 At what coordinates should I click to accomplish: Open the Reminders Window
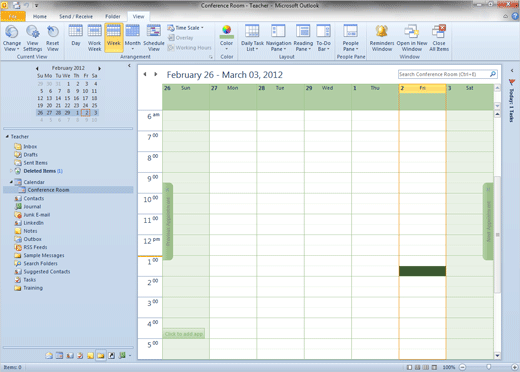[382, 38]
